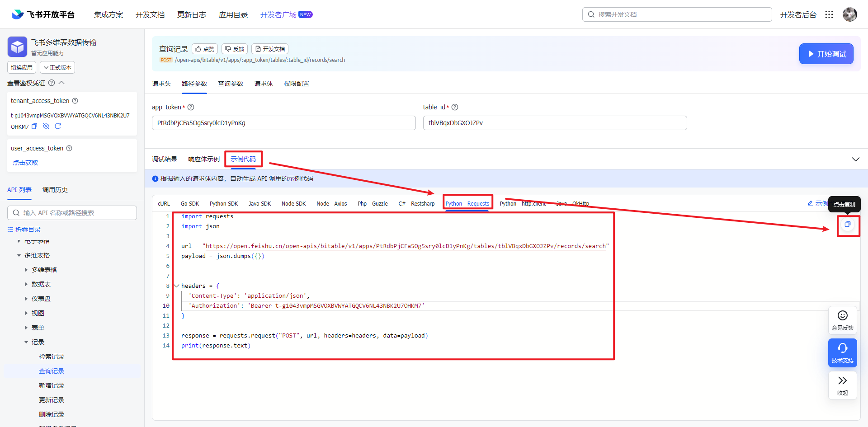This screenshot has height=427, width=868.
Task: Click the 点赞 thumbs-up button
Action: tap(205, 49)
